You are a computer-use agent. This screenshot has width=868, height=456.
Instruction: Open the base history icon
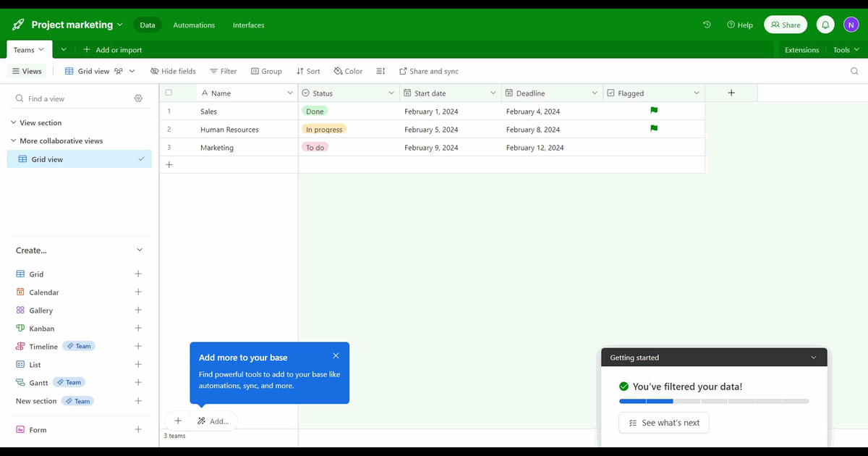coord(707,25)
